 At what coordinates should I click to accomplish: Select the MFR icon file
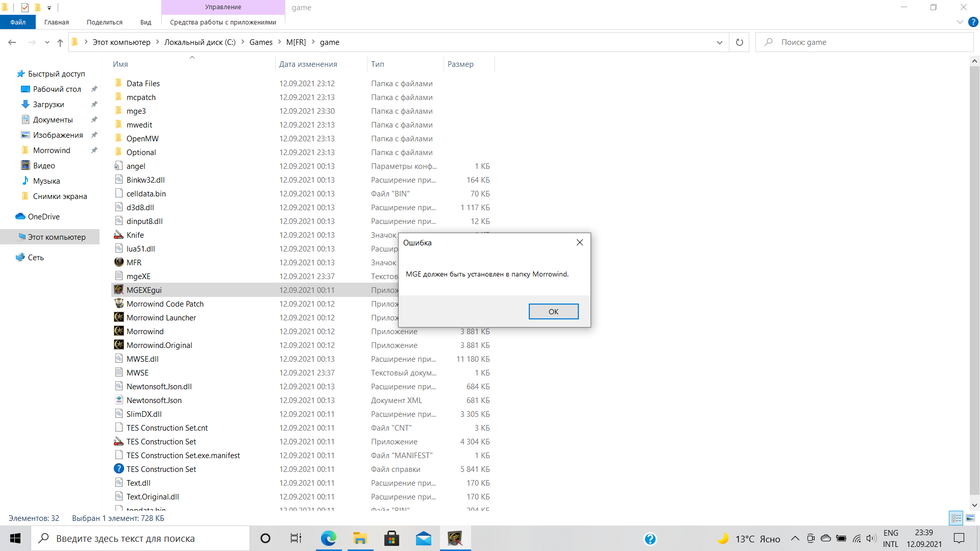[119, 262]
